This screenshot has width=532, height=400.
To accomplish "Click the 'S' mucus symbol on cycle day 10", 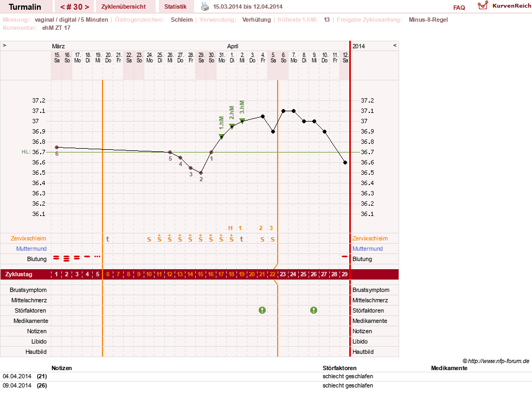I will 149,239.
